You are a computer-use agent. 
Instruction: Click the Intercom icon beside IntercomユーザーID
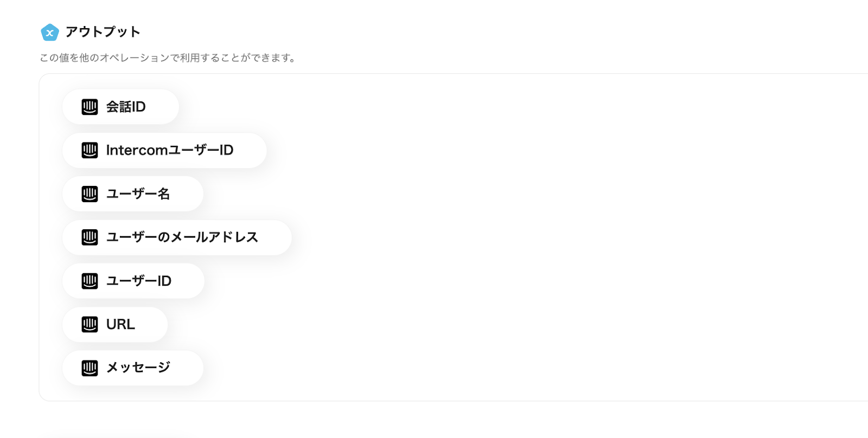pos(90,150)
